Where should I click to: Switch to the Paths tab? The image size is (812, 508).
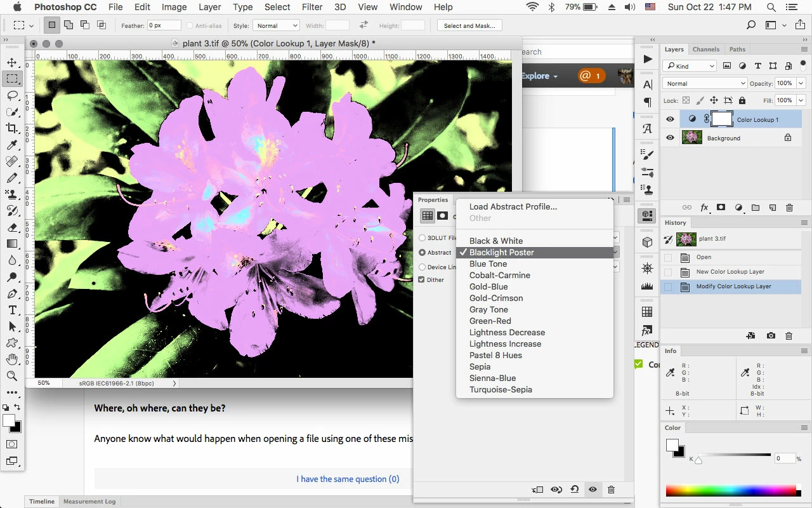tap(737, 50)
